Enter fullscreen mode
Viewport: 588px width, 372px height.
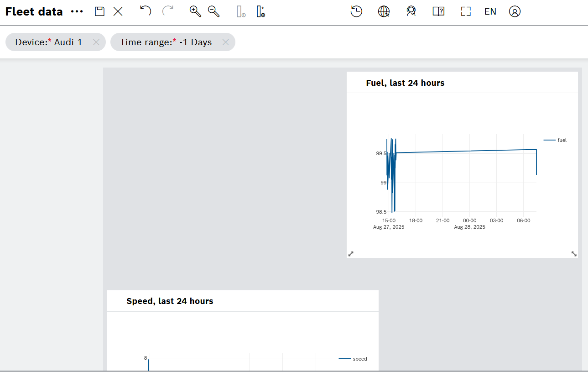[465, 12]
